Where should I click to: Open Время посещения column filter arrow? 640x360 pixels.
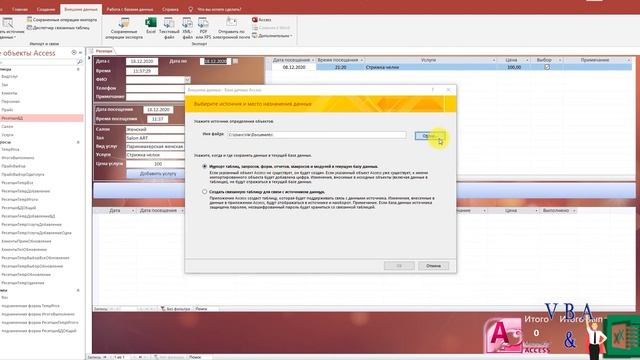pos(362,60)
